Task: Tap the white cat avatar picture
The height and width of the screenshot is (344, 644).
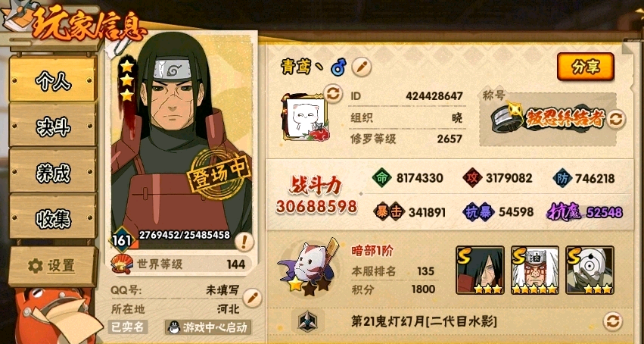Action: tap(304, 117)
